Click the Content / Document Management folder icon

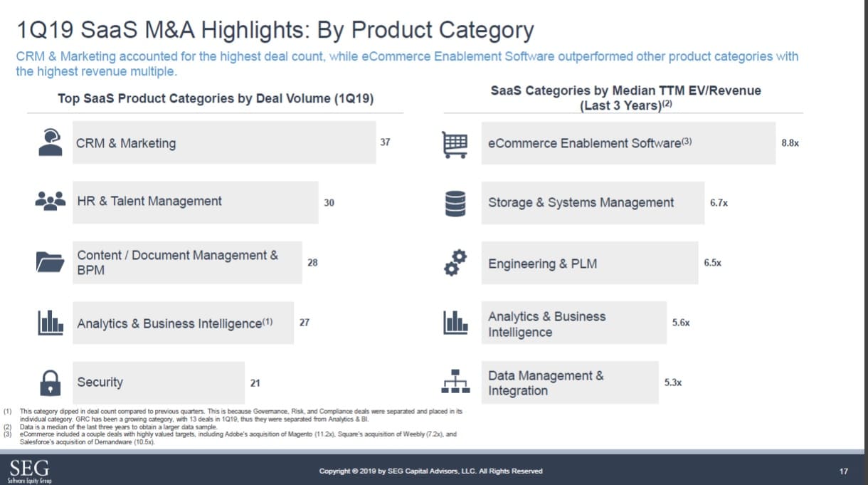click(50, 263)
